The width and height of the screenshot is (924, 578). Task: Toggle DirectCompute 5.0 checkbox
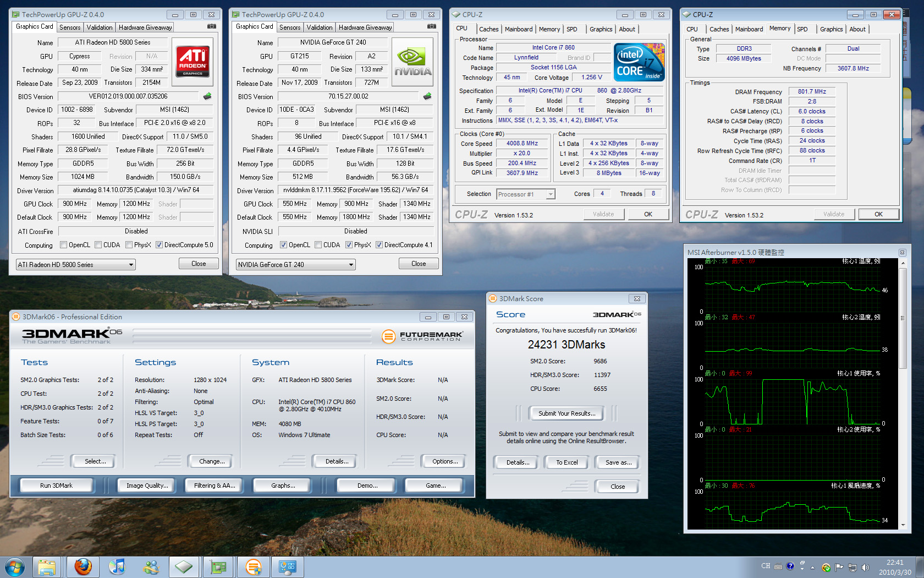(x=159, y=245)
